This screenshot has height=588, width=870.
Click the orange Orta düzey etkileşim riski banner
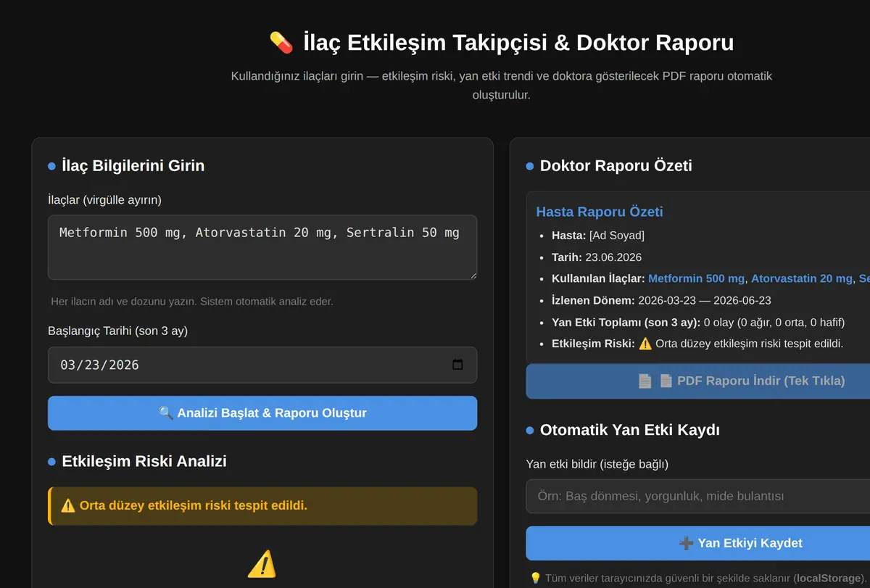(x=262, y=505)
